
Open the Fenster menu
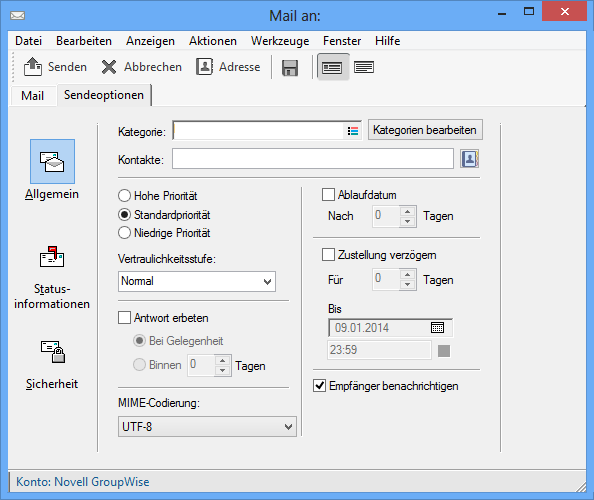click(x=342, y=41)
